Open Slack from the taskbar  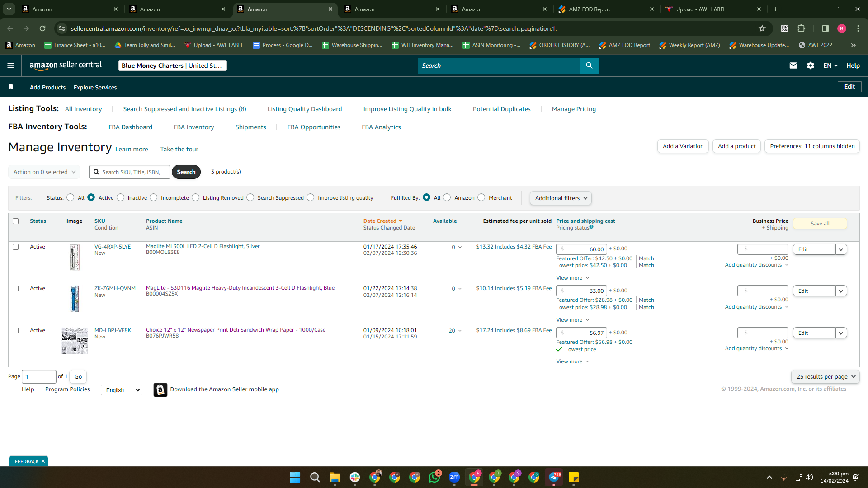coord(355,477)
